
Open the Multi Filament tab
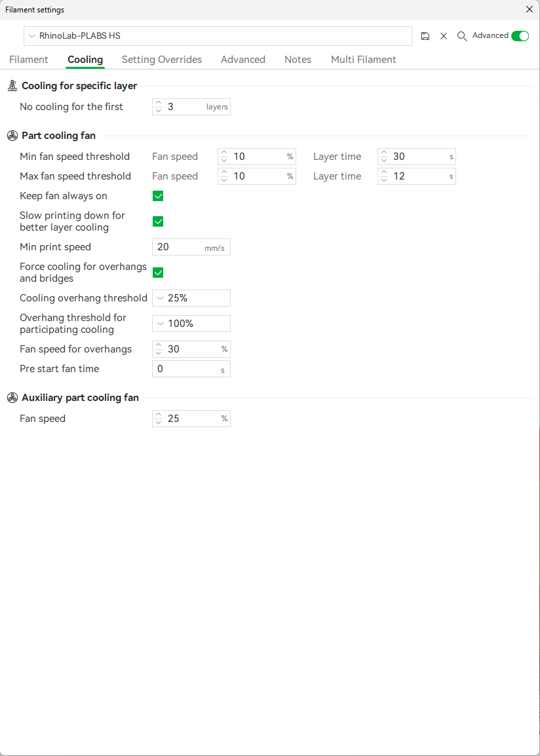coord(363,60)
